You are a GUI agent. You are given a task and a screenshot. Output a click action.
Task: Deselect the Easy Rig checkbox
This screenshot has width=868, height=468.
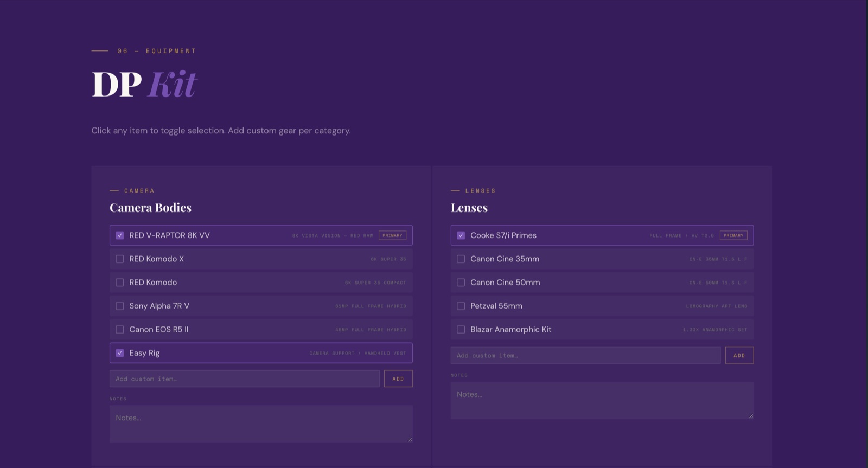[120, 353]
